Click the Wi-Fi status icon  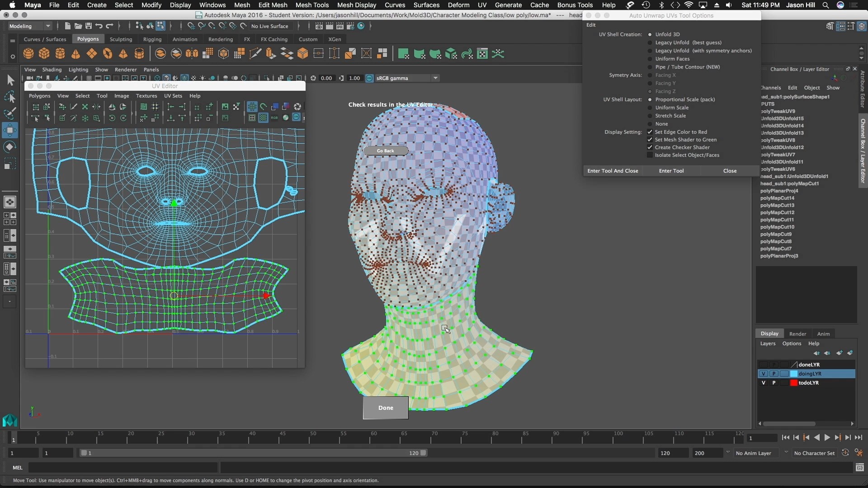click(689, 5)
